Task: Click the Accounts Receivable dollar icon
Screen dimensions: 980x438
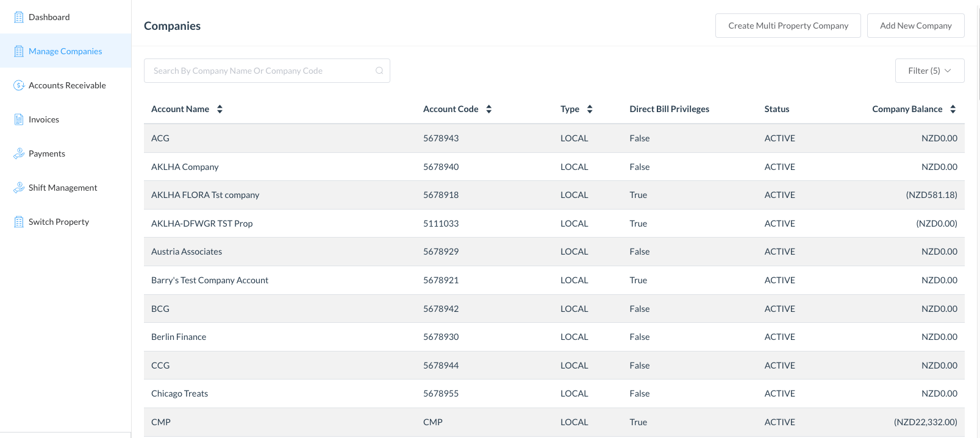Action: [x=19, y=85]
